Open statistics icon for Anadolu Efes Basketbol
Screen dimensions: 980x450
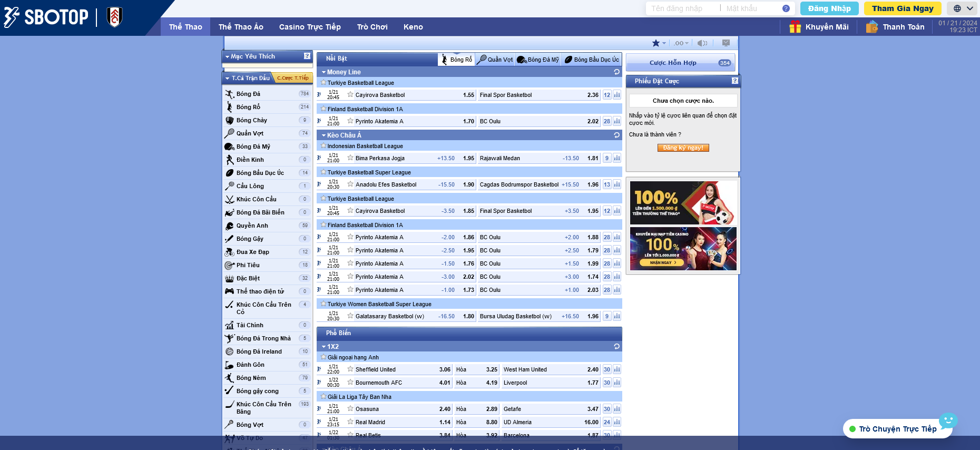[617, 184]
